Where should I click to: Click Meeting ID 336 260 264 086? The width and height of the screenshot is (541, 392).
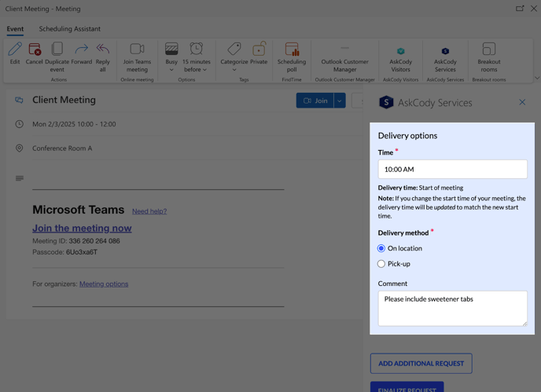(76, 241)
